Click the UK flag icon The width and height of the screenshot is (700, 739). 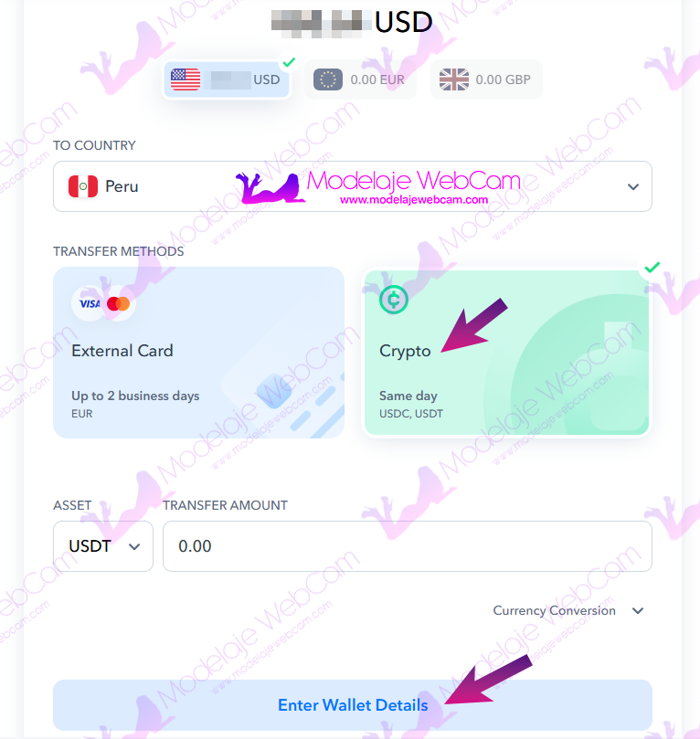(x=454, y=79)
